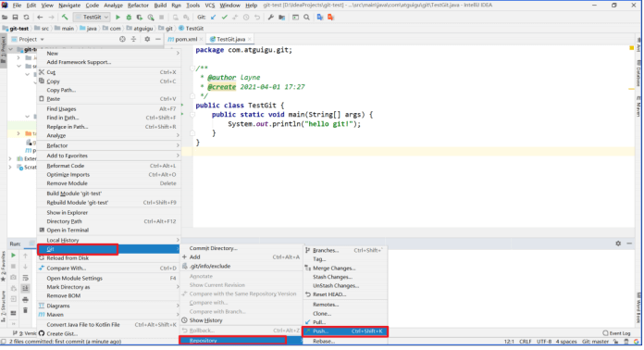Click the 'public class TestGit' code line
The image size is (644, 350).
(240, 106)
